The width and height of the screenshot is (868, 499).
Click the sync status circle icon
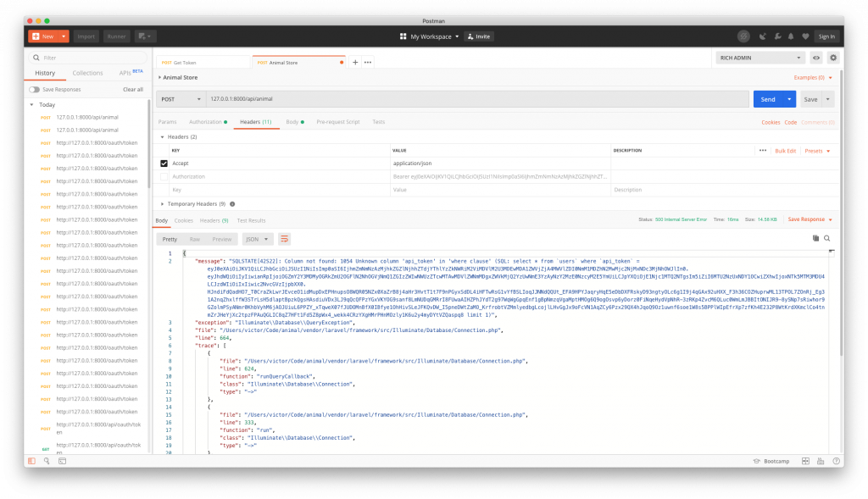coord(743,36)
